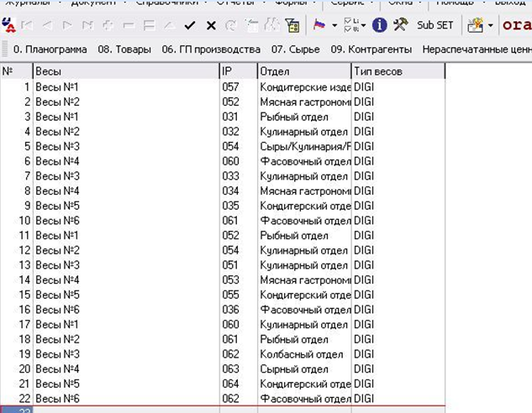This screenshot has height=413, width=532.
Task: Select the IP cell '034'
Action: pyautogui.click(x=239, y=191)
